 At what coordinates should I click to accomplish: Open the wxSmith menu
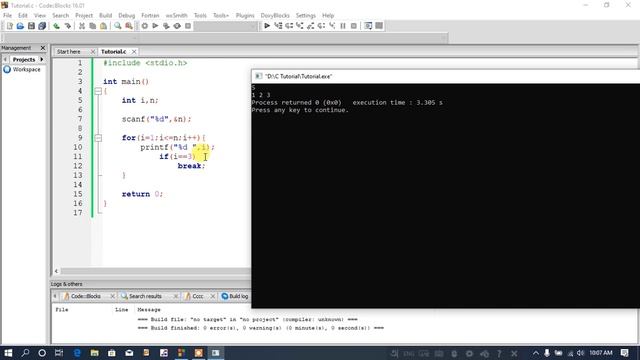pyautogui.click(x=176, y=15)
